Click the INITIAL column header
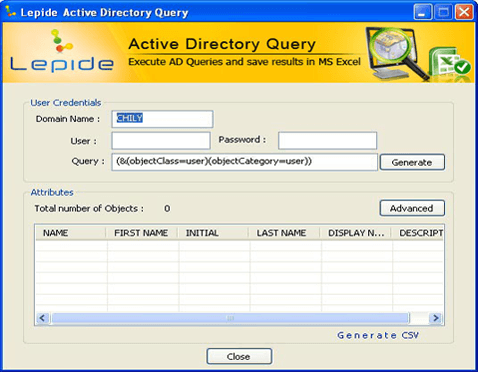 (x=213, y=233)
